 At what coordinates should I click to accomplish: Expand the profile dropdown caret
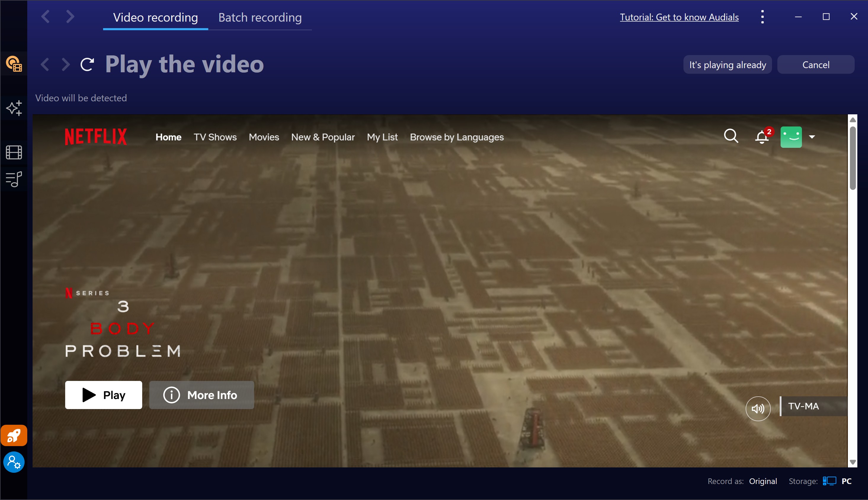[812, 137]
